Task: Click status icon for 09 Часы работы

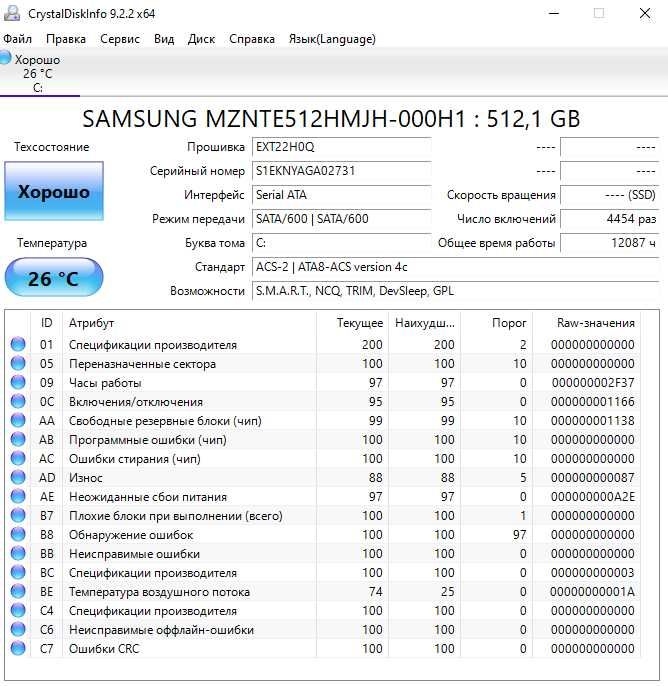Action: click(18, 382)
